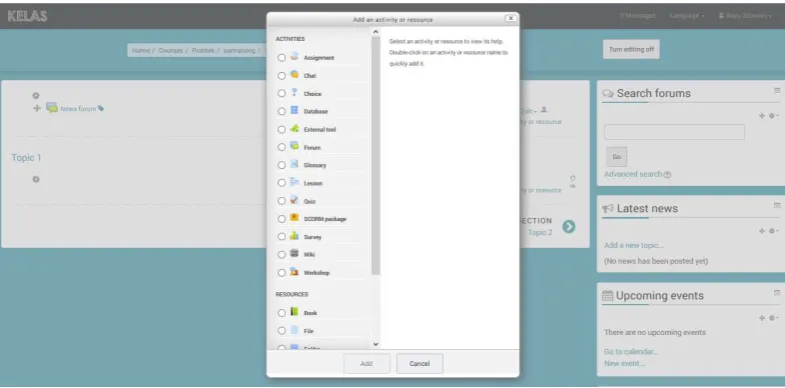Select the Lesson radio button

pos(281,183)
